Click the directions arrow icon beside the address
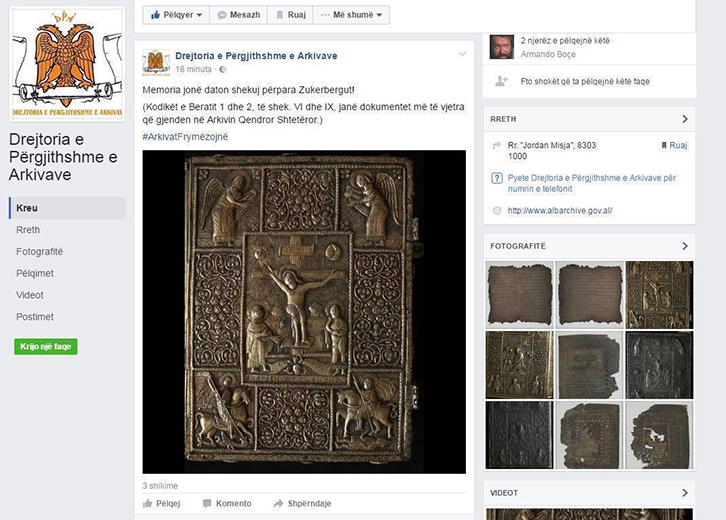Viewport: 726px width, 520px height. pyautogui.click(x=497, y=146)
